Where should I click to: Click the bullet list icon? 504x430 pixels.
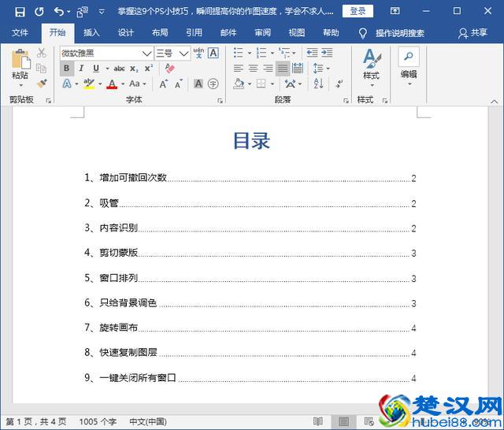[x=239, y=53]
